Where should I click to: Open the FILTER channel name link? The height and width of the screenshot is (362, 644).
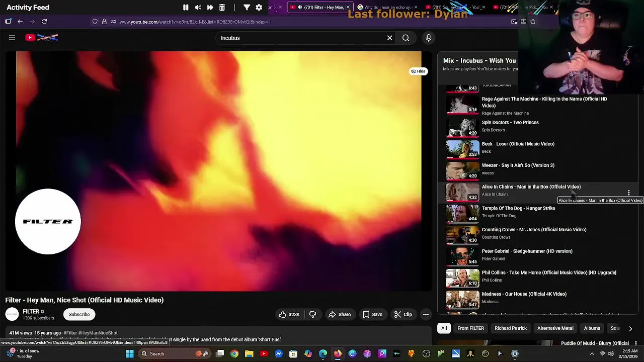click(x=31, y=312)
